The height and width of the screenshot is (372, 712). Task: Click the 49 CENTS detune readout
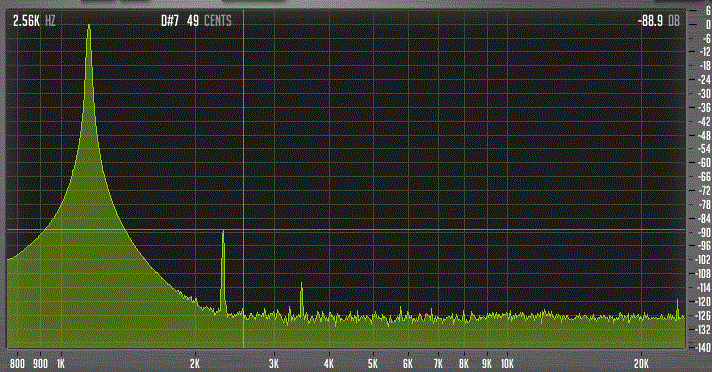point(209,21)
